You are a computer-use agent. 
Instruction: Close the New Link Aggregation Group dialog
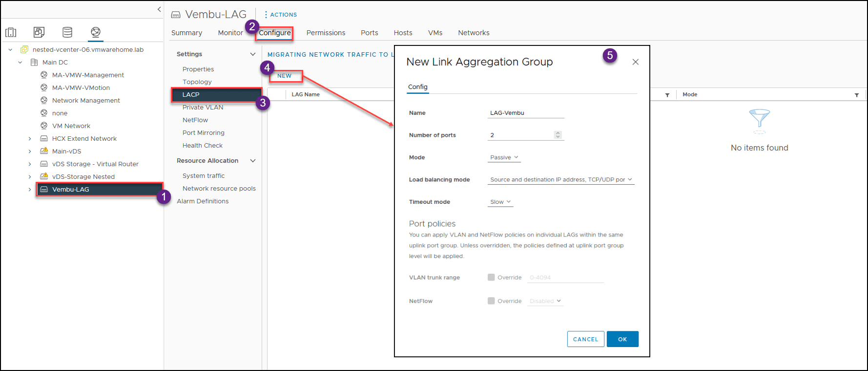click(635, 62)
